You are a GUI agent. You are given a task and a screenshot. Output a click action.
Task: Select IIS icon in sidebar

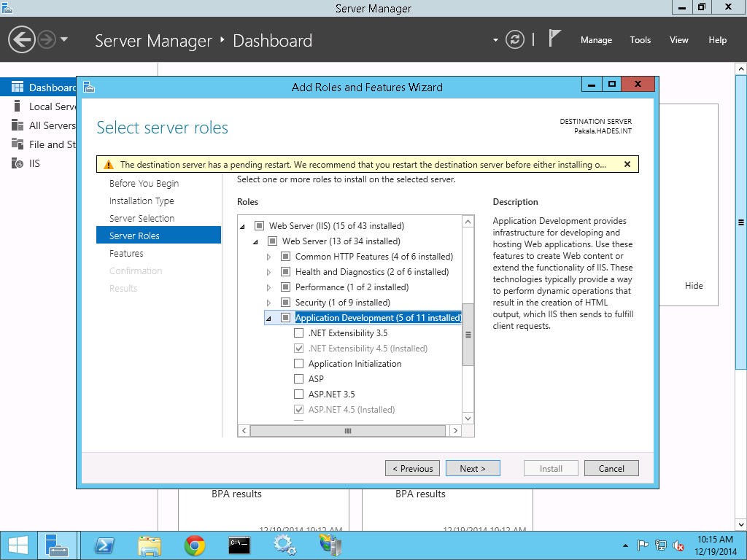point(18,163)
